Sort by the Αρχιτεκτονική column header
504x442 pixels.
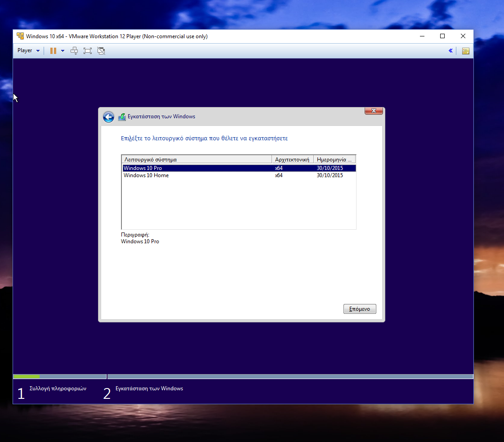pos(293,160)
